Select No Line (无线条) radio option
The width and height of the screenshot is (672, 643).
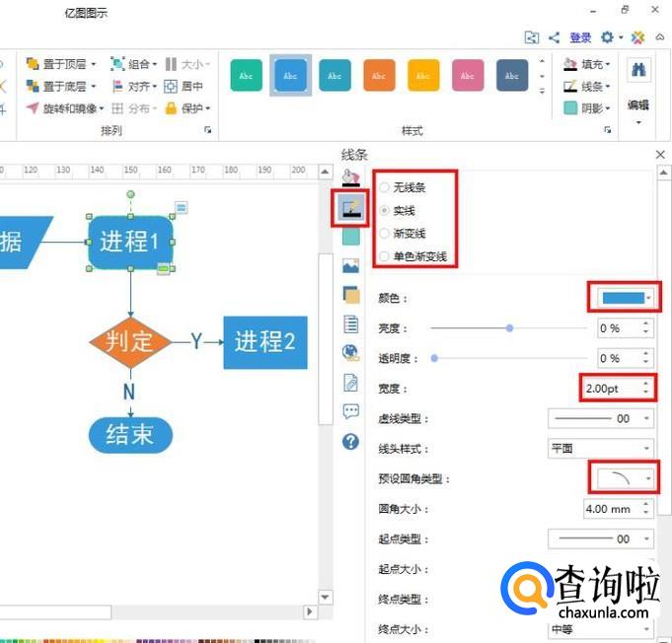403,187
